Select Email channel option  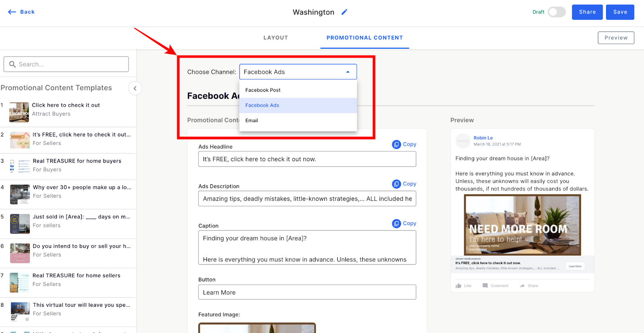pyautogui.click(x=298, y=120)
